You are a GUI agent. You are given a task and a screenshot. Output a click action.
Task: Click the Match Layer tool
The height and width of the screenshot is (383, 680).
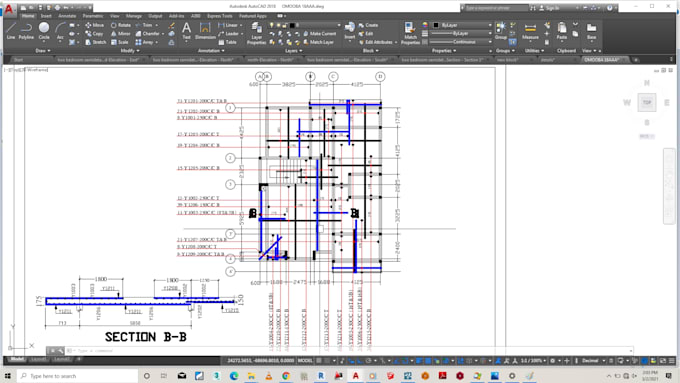(318, 42)
